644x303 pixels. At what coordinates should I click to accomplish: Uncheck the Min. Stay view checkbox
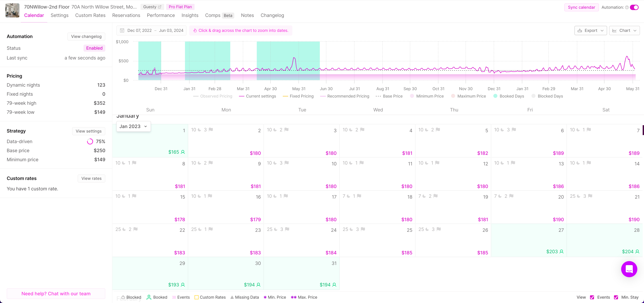[x=616, y=297]
